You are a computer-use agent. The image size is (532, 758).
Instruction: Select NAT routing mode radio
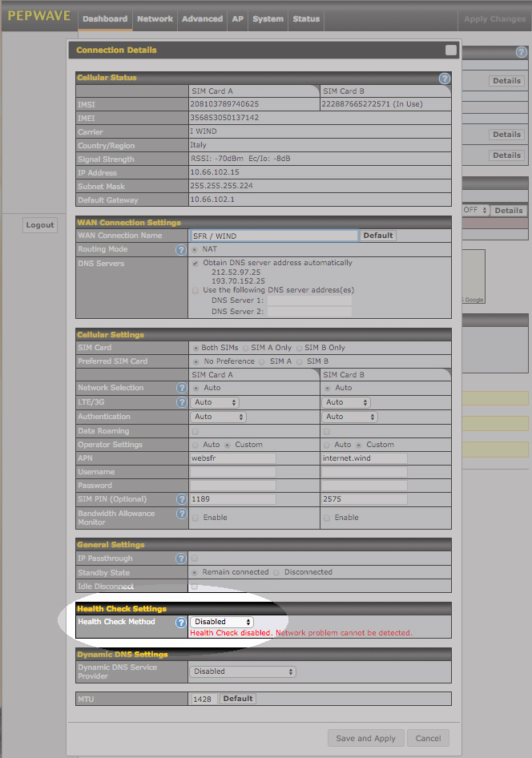coord(195,250)
